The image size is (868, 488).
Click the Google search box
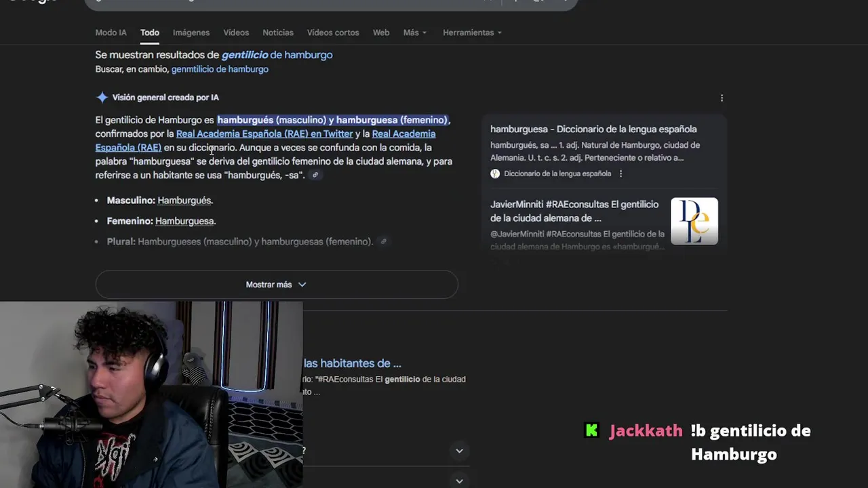(x=331, y=3)
